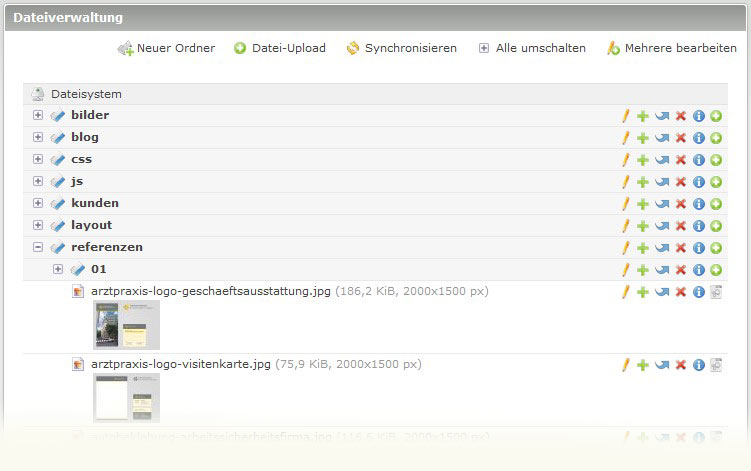
Task: Expand the css folder
Action: point(38,159)
